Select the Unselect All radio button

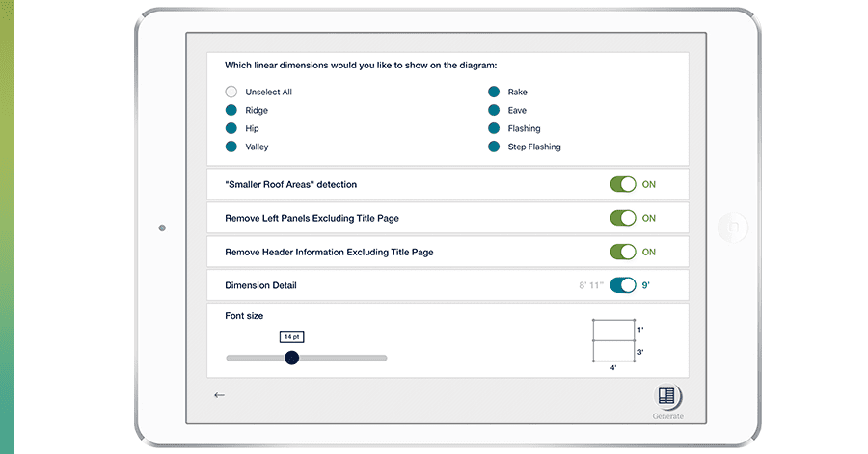coord(231,92)
